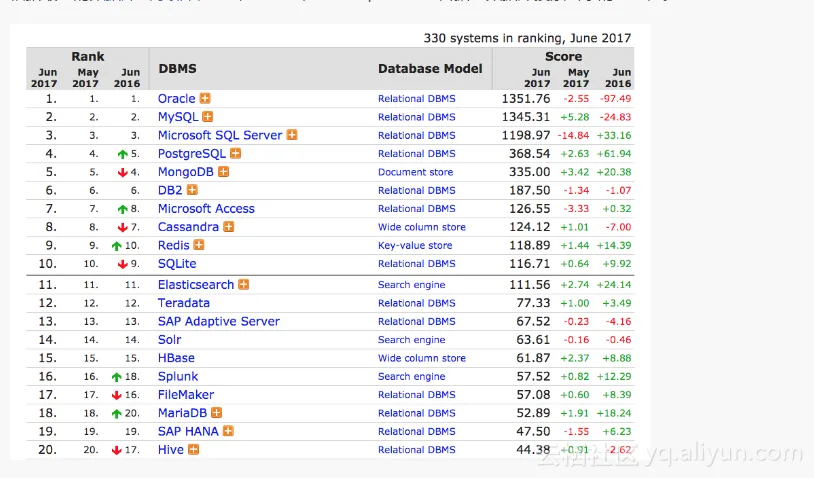Open the Elasticsearch link
The width and height of the screenshot is (814, 478).
(x=196, y=284)
